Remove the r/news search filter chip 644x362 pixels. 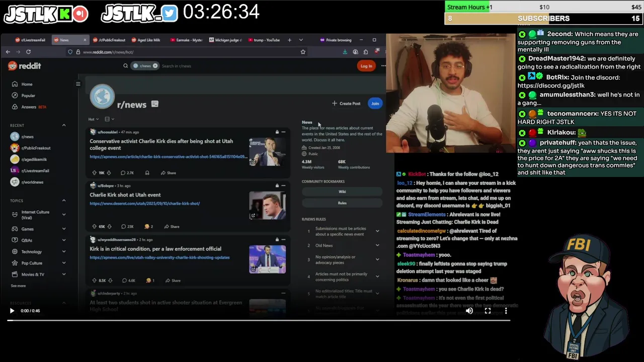coord(155,66)
